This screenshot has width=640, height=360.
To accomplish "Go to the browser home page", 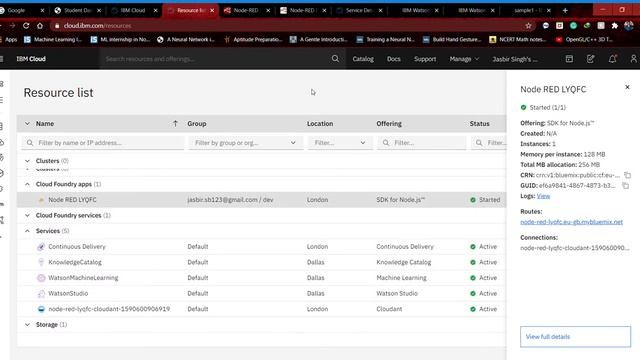I will [40, 25].
